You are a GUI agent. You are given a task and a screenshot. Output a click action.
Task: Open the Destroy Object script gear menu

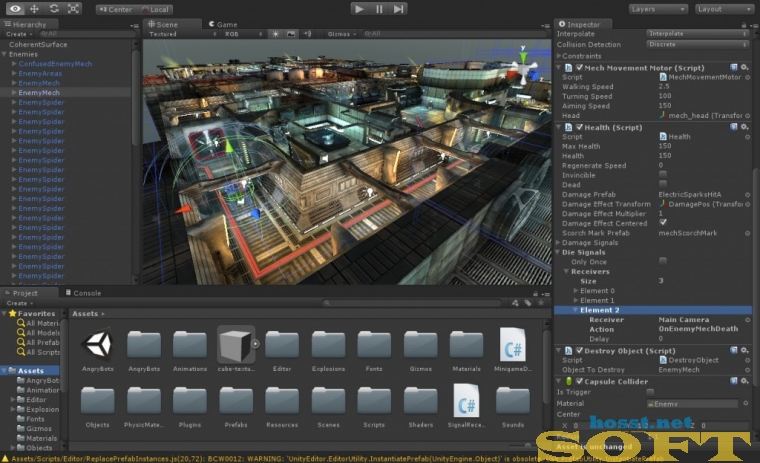click(x=745, y=350)
